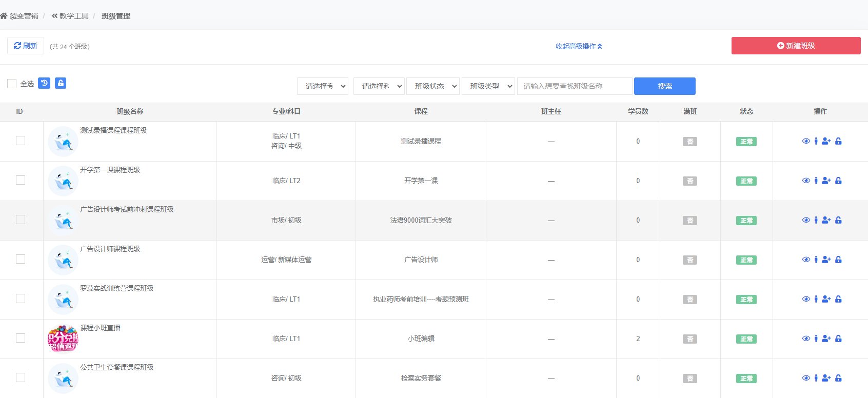Image resolution: width=868 pixels, height=398 pixels.
Task: Click the add-user icon in the 开学第一课课程班级 row
Action: (x=826, y=181)
